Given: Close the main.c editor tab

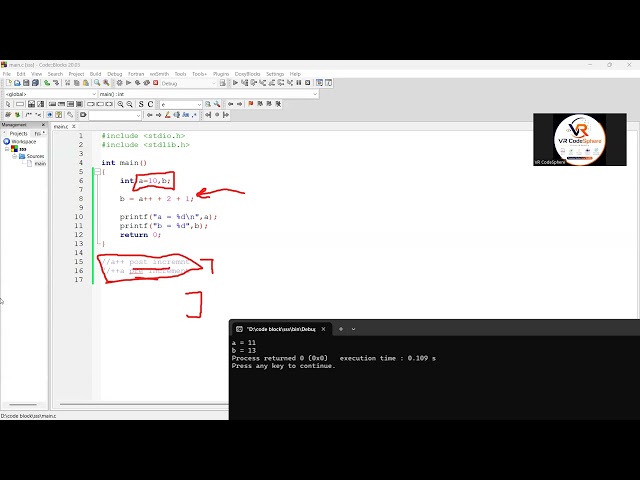Looking at the screenshot, I should pos(74,127).
